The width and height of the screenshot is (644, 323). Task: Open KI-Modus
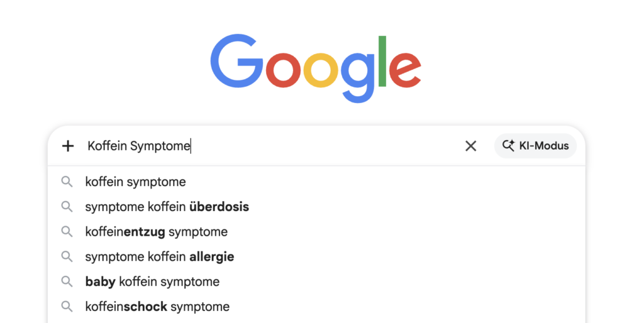(x=535, y=146)
